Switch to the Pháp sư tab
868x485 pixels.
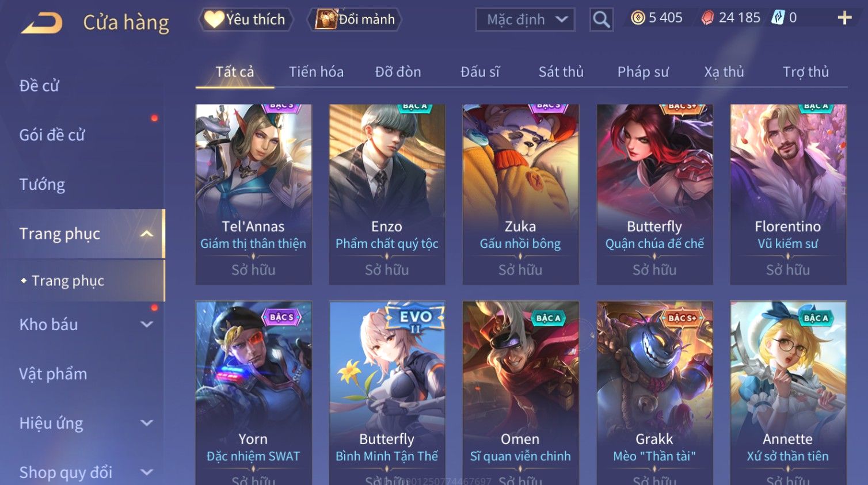point(643,72)
